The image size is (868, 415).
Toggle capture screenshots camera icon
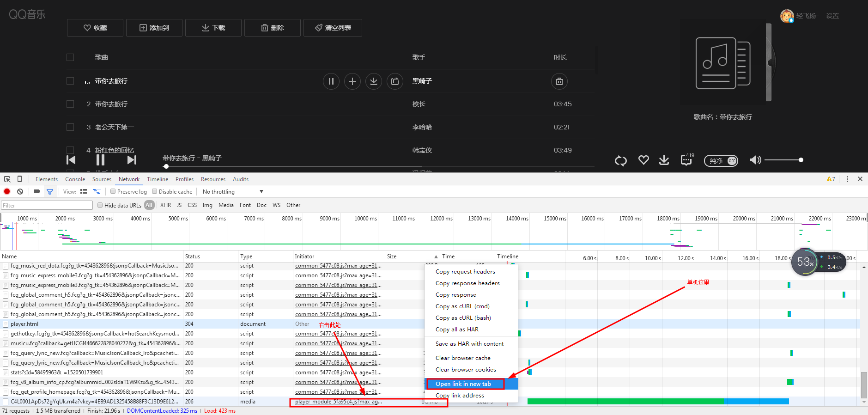(37, 191)
